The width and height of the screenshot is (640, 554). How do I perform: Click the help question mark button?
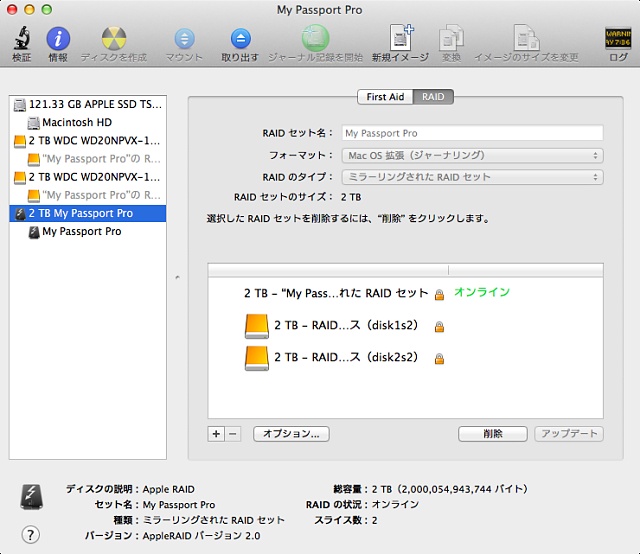coord(31,534)
